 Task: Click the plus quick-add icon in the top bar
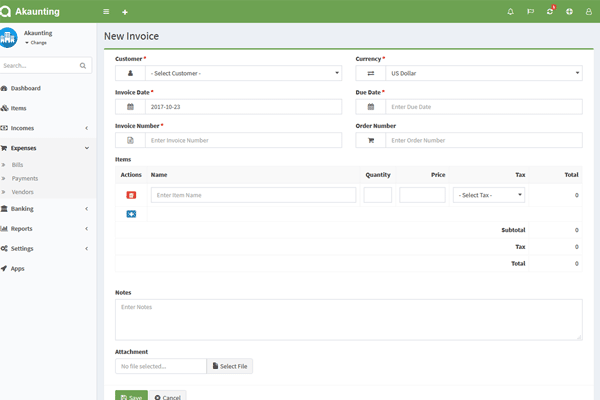point(125,12)
